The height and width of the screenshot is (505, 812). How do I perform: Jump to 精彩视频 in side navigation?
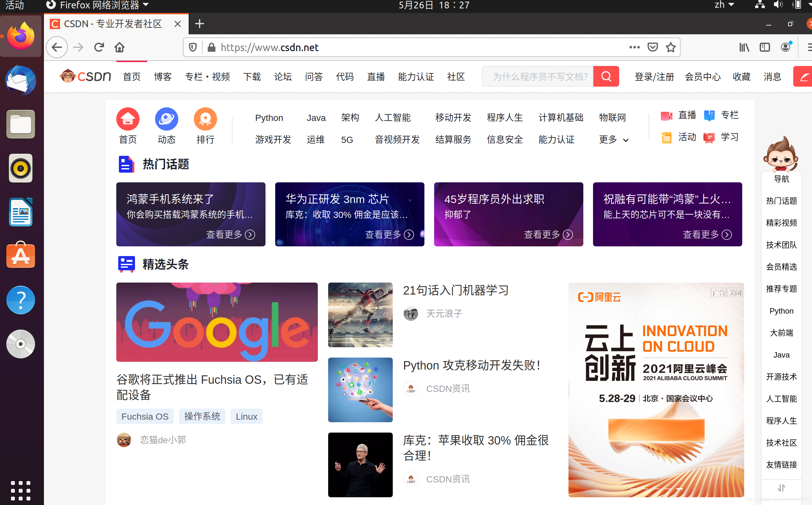[x=781, y=223]
